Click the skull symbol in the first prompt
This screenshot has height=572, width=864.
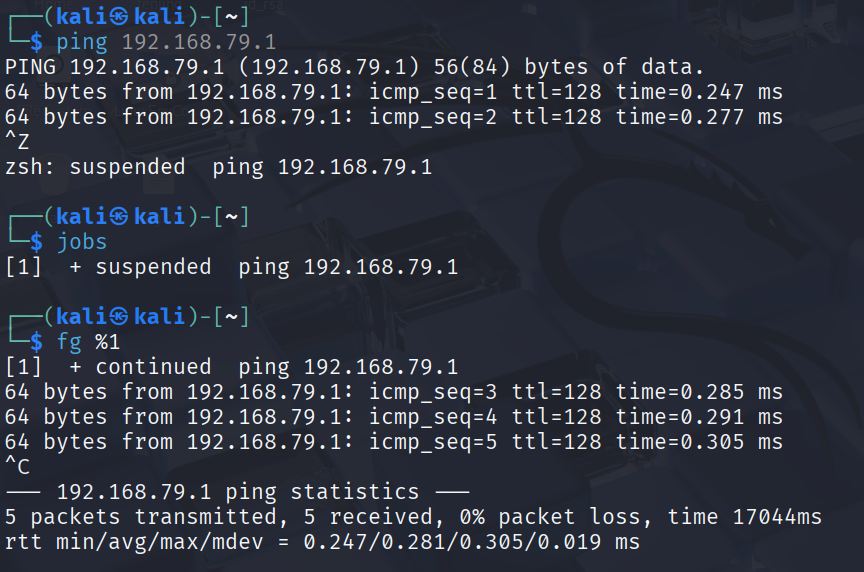click(119, 17)
